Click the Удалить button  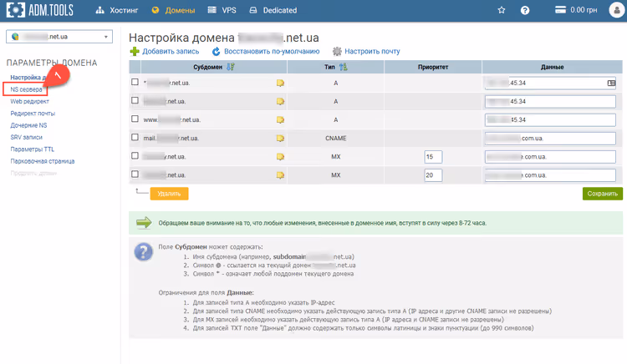pos(169,194)
